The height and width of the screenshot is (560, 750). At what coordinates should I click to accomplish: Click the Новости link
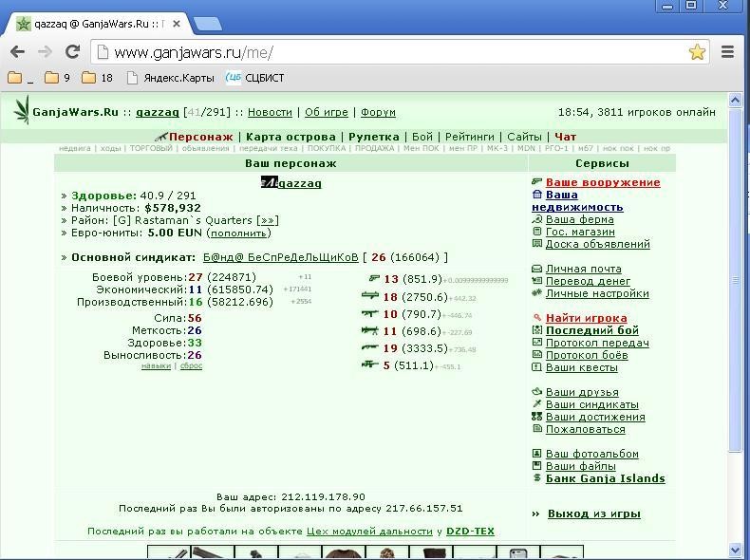(x=270, y=112)
